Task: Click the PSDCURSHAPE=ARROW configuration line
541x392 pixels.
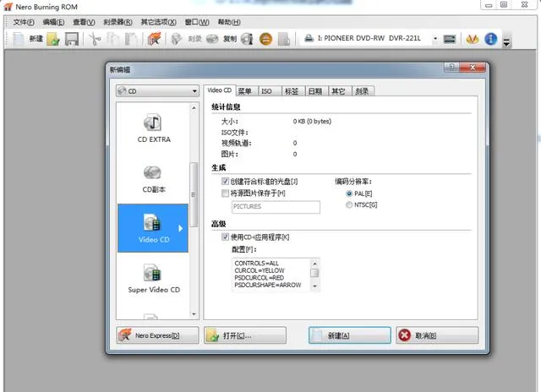Action: 268,285
